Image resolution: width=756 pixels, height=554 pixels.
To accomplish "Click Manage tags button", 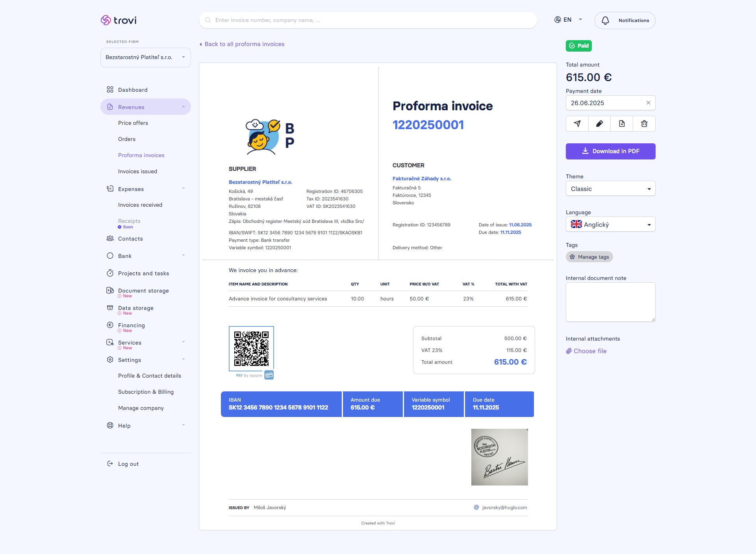I will click(x=589, y=257).
